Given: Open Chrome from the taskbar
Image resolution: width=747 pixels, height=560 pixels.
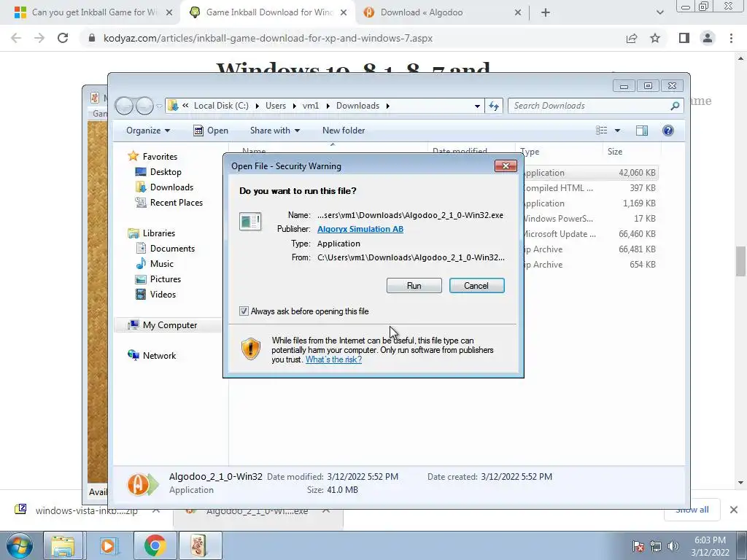Looking at the screenshot, I should (155, 545).
